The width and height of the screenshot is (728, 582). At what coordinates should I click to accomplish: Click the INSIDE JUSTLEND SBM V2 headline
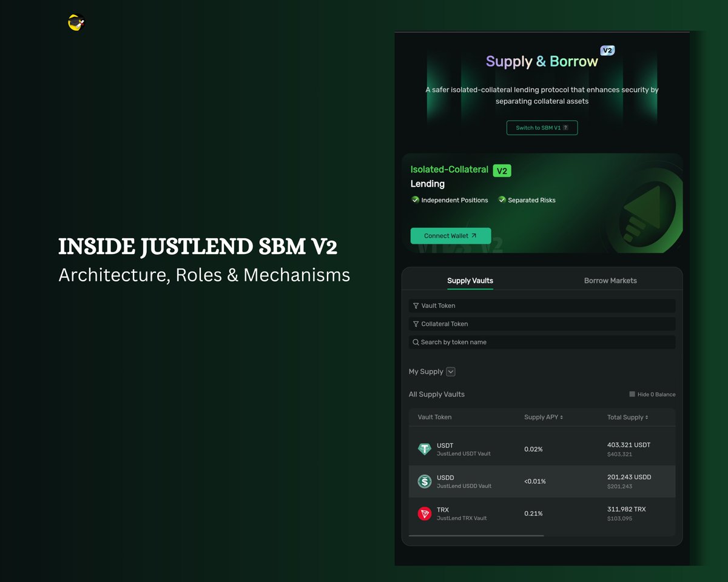tap(198, 247)
